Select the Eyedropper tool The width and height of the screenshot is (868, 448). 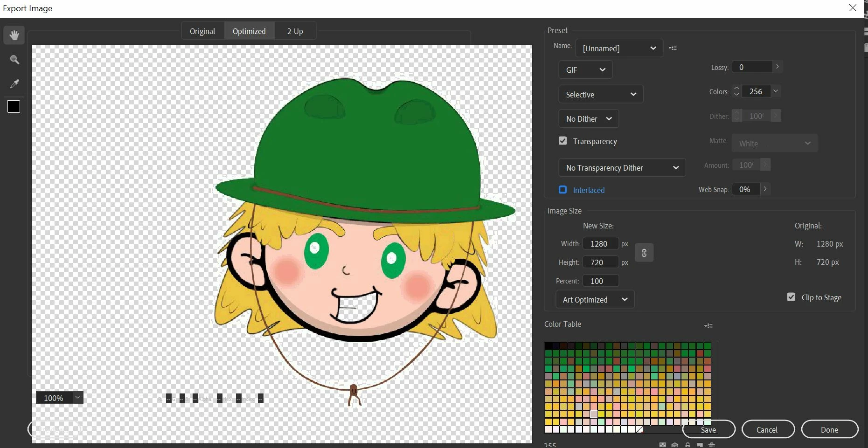tap(14, 84)
